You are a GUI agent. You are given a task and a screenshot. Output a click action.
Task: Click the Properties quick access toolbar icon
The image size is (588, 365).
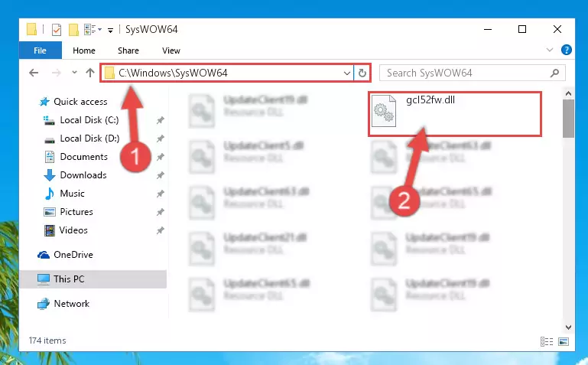(57, 29)
